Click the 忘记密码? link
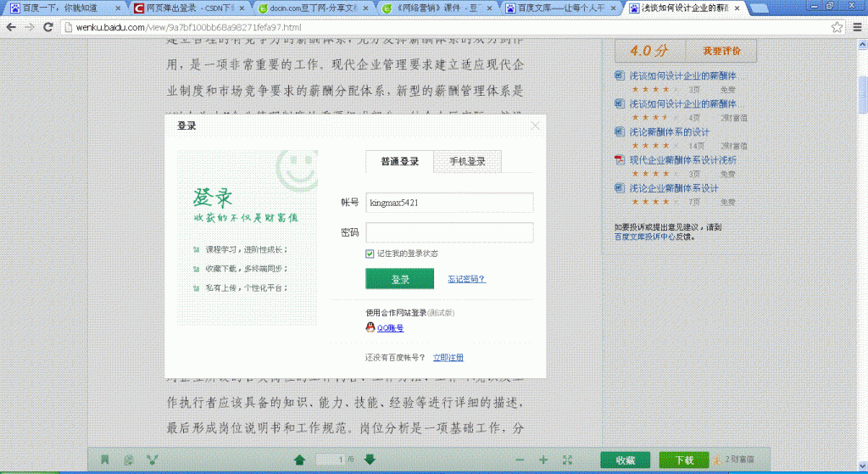 466,279
